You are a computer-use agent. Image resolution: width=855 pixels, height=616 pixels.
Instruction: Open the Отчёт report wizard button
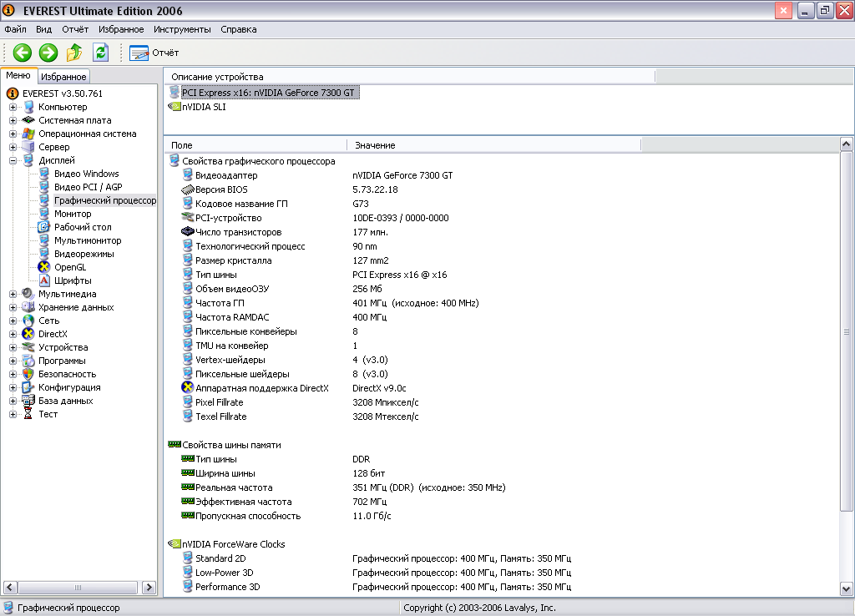(x=154, y=53)
